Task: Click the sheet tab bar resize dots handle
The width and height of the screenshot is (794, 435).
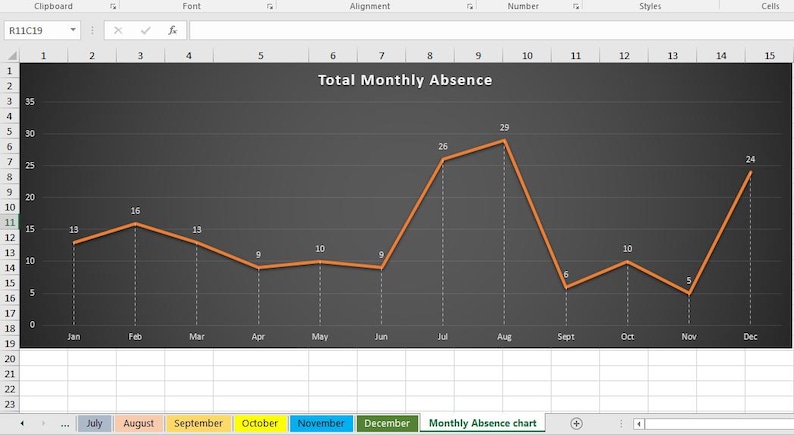Action: point(621,423)
